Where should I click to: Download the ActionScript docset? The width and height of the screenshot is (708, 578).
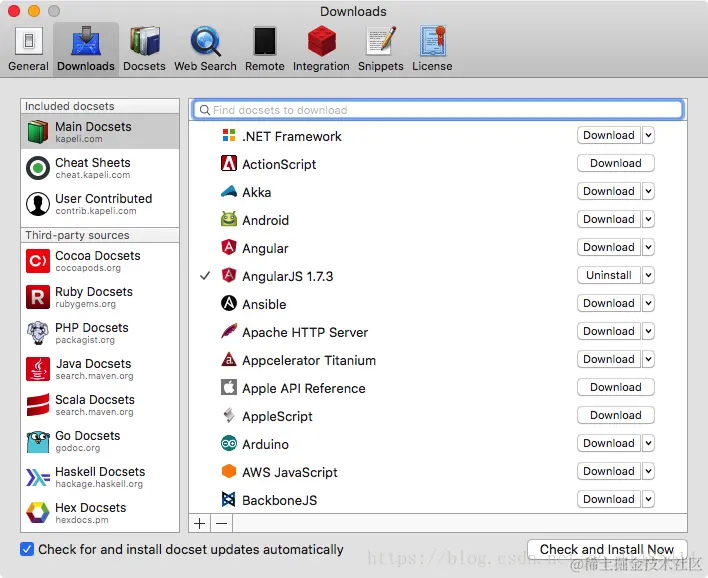(616, 163)
